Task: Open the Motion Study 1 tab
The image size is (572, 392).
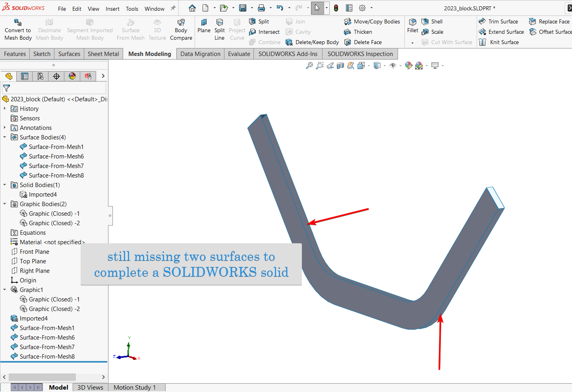Action: click(x=135, y=387)
